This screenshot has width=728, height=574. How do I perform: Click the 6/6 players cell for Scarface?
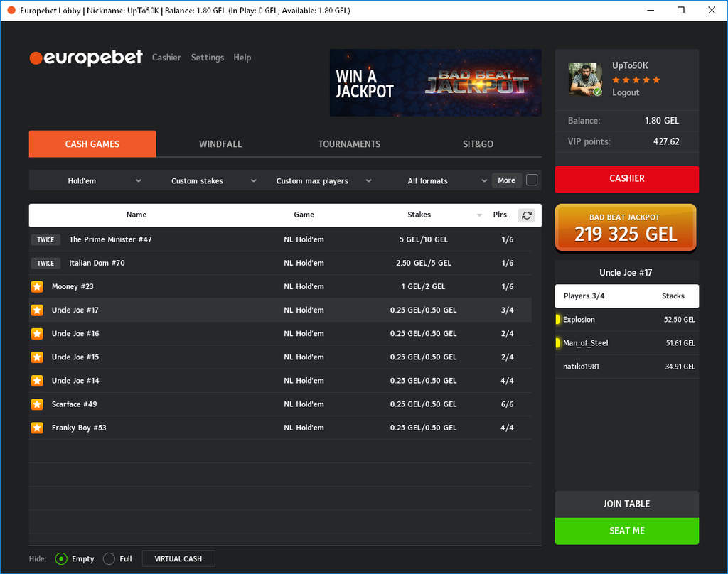[507, 404]
